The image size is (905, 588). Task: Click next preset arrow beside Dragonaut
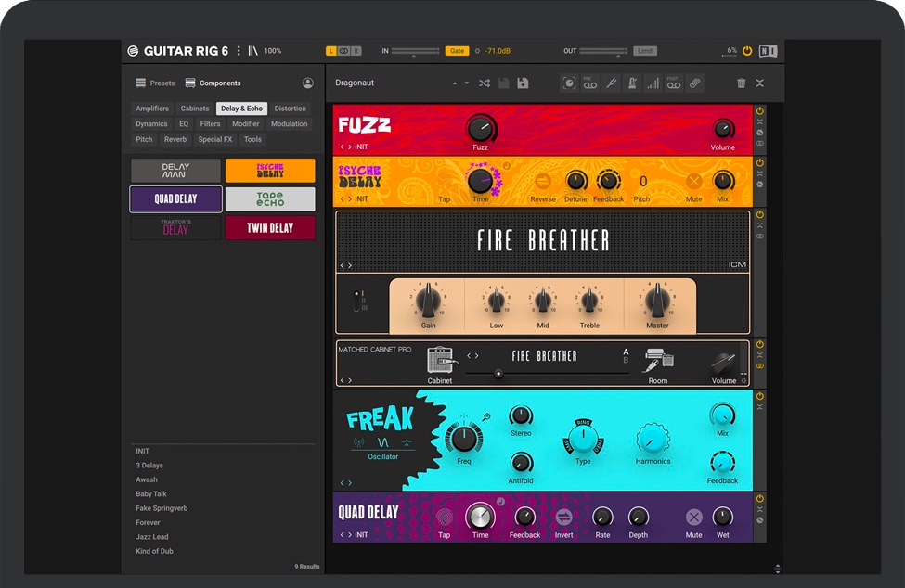(x=467, y=83)
